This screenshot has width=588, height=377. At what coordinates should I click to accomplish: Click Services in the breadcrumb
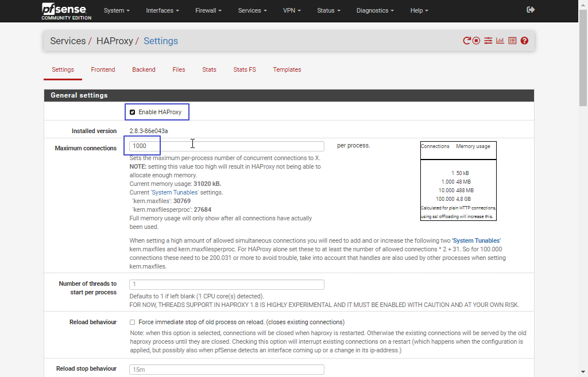[68, 41]
